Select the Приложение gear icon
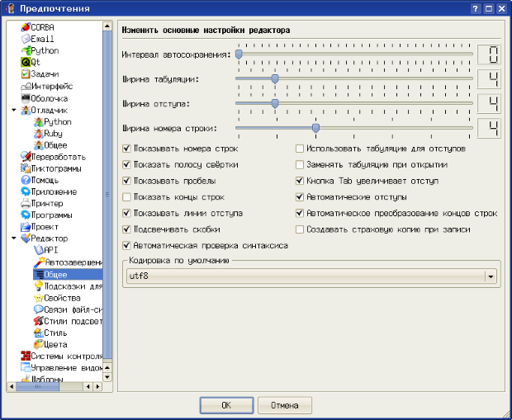 (x=26, y=192)
